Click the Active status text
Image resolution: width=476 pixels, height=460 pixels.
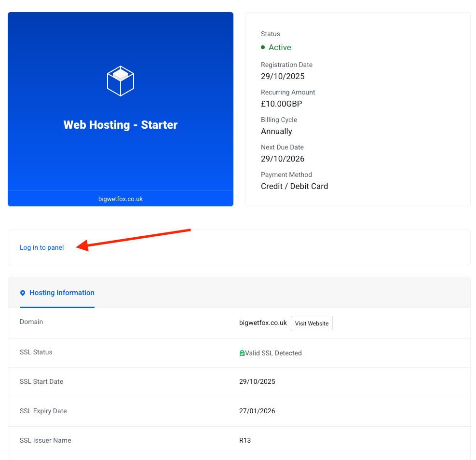point(280,47)
